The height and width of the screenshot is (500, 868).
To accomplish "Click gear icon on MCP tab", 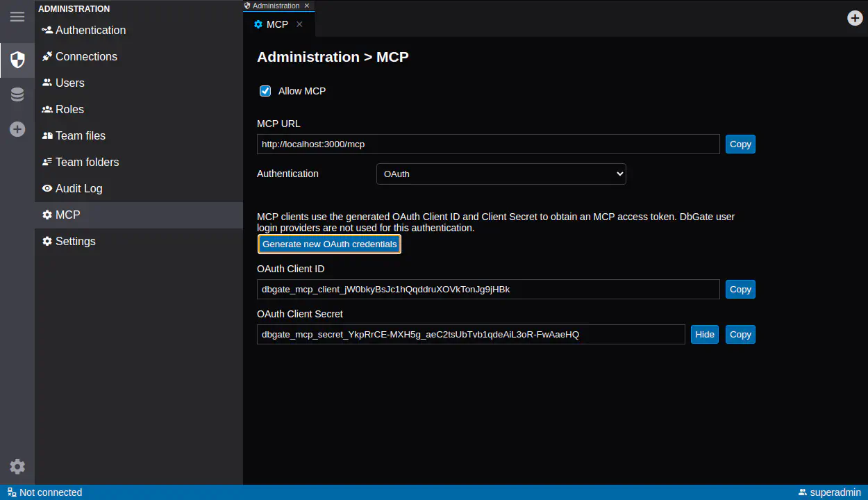I will click(x=258, y=24).
